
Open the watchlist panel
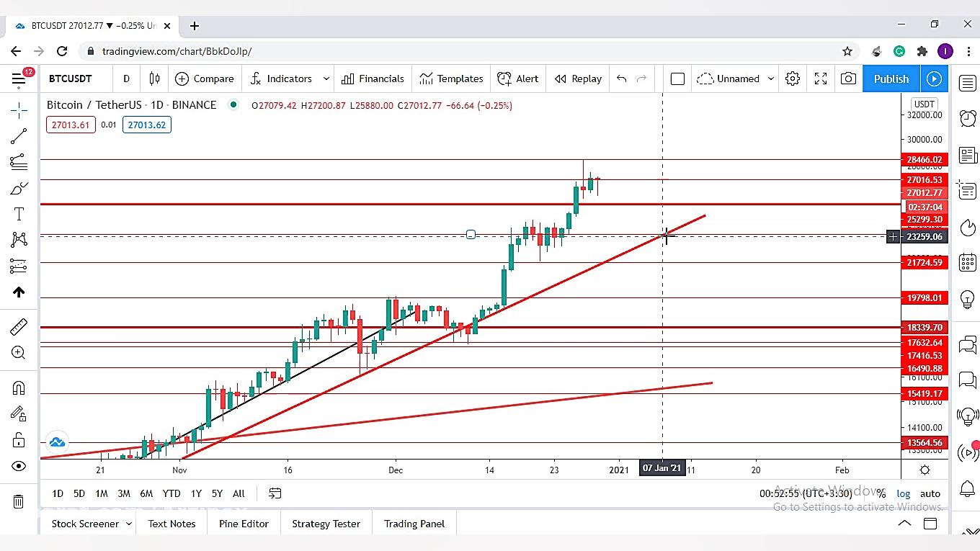[x=968, y=83]
